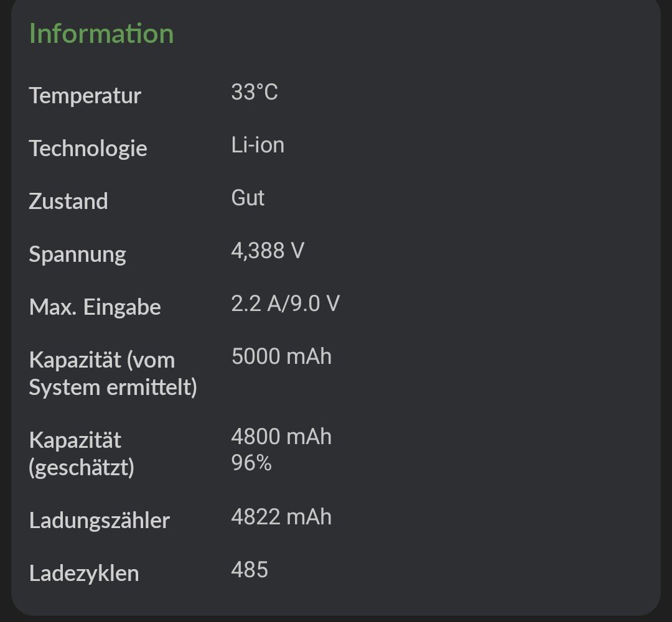This screenshot has width=672, height=622.
Task: Tap the Zustand label
Action: pos(68,202)
